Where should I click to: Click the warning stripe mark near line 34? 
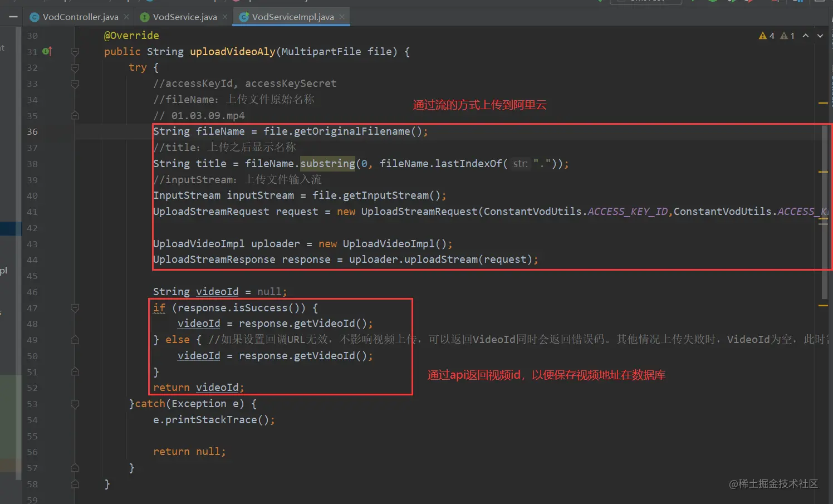(x=823, y=103)
